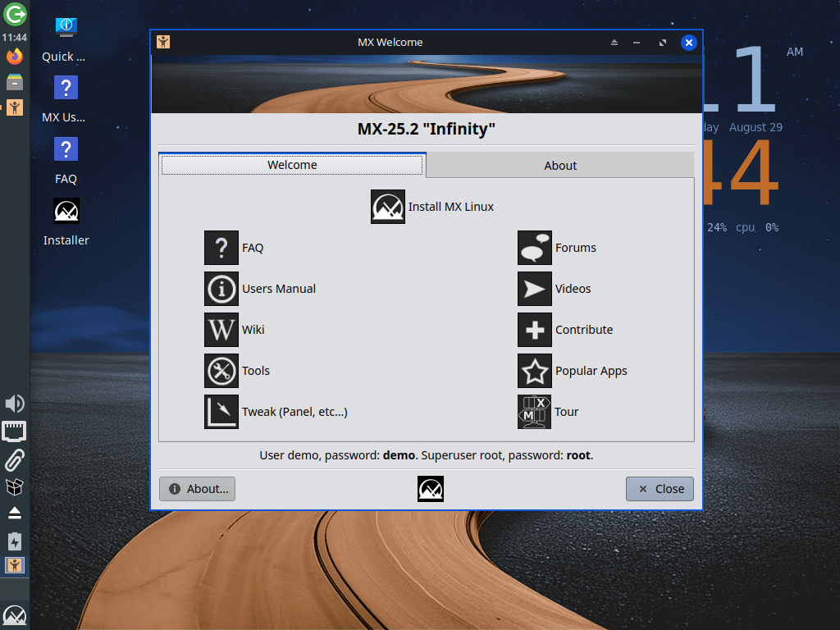Launch Firefox from the side panel
The height and width of the screenshot is (630, 840).
(15, 56)
